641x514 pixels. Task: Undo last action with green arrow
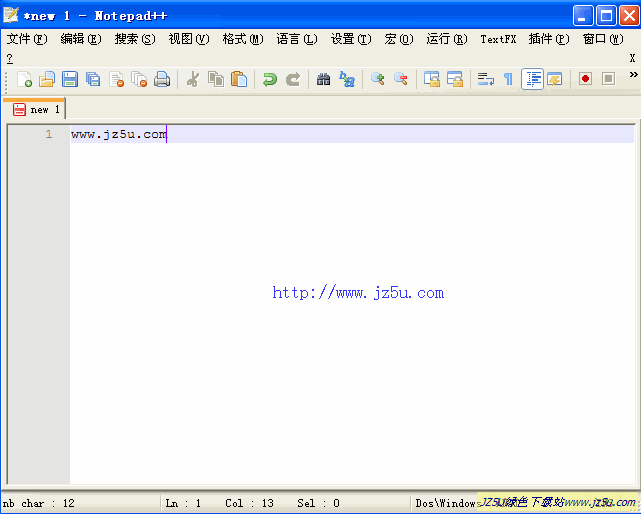[x=270, y=79]
